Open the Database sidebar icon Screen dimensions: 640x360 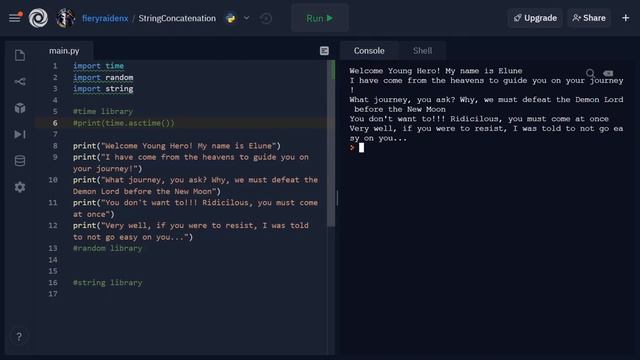click(x=20, y=161)
